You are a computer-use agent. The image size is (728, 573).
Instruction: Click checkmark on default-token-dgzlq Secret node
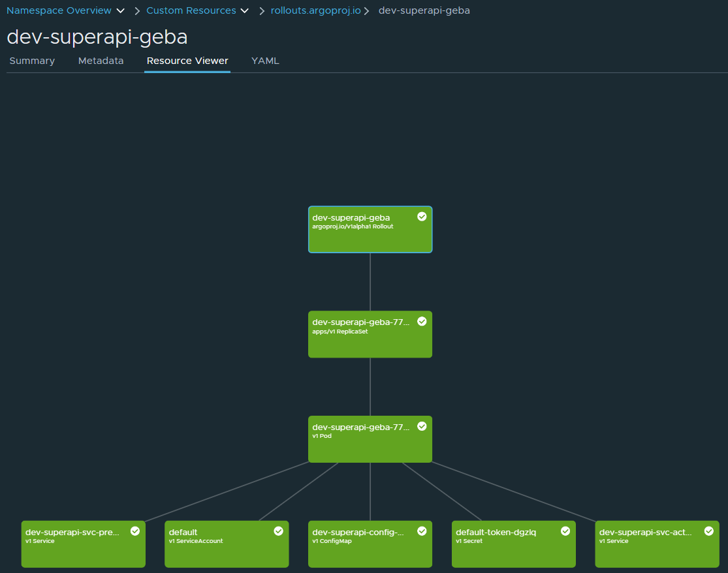pos(565,531)
